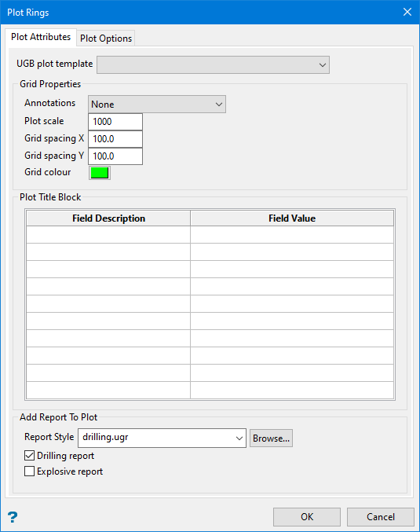Open the UGB plot template dropdown

point(213,64)
